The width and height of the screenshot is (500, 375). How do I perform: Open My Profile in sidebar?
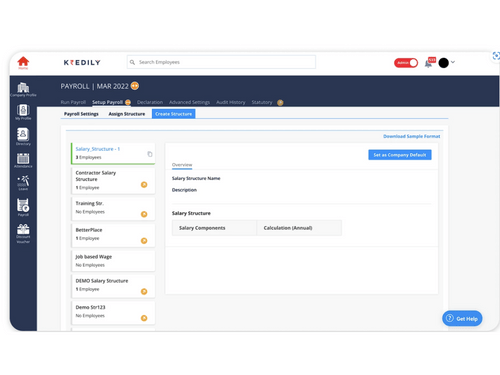(23, 112)
